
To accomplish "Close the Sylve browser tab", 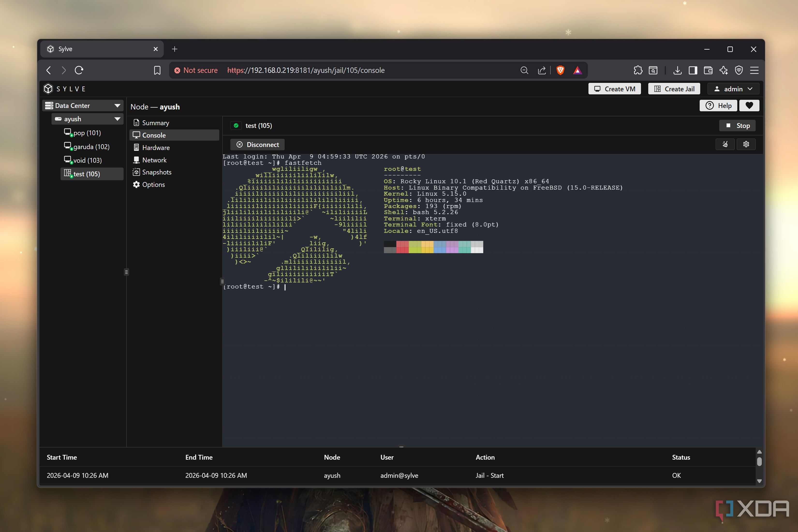I will tap(156, 49).
